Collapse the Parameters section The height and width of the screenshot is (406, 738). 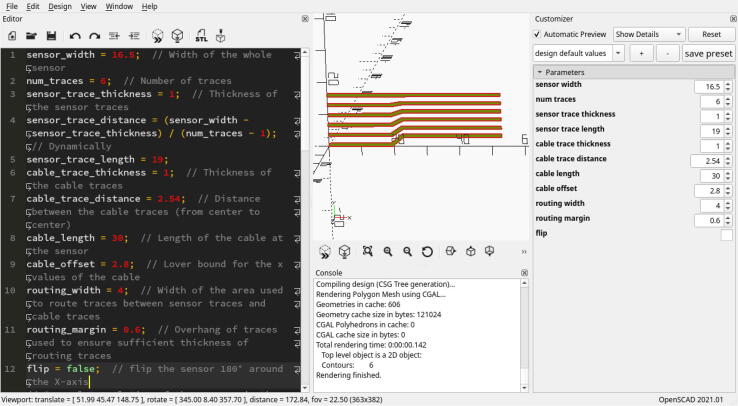pyautogui.click(x=540, y=72)
